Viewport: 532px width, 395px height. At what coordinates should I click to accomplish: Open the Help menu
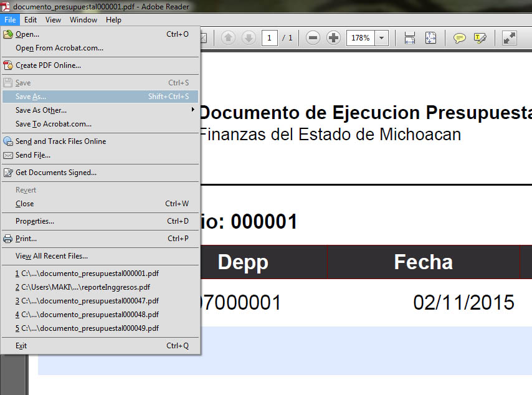pyautogui.click(x=113, y=20)
